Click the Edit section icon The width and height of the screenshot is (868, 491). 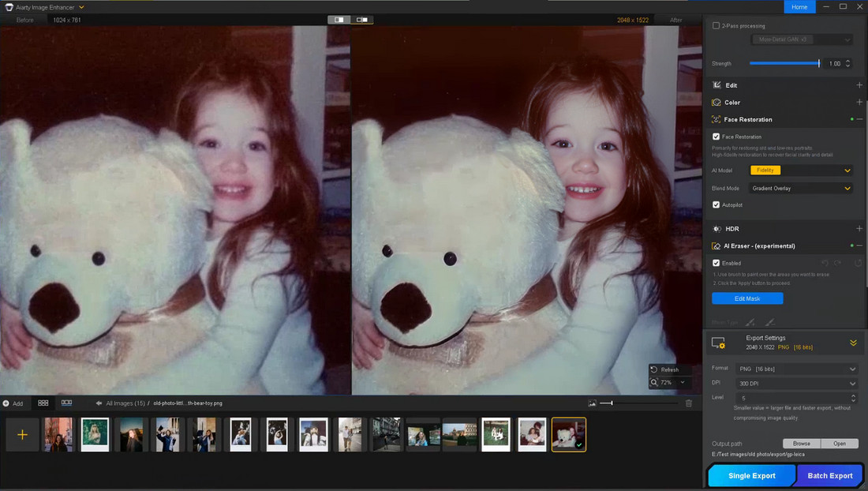716,85
